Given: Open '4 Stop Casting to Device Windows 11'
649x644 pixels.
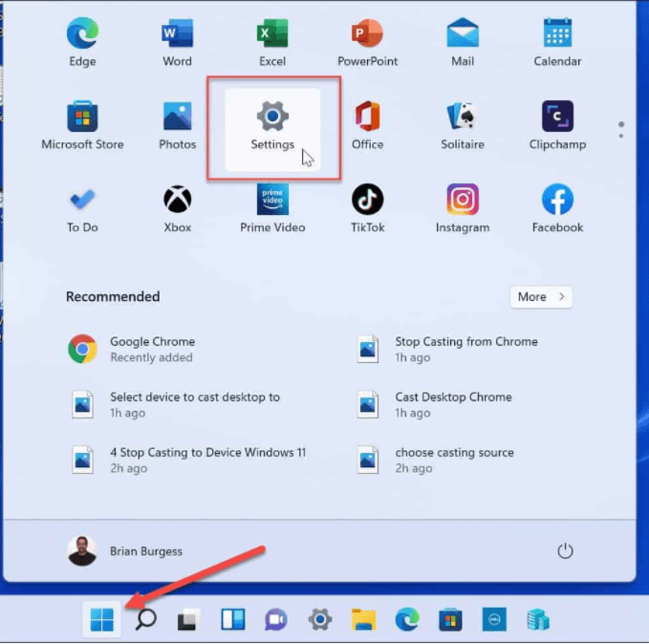Looking at the screenshot, I should [188, 460].
